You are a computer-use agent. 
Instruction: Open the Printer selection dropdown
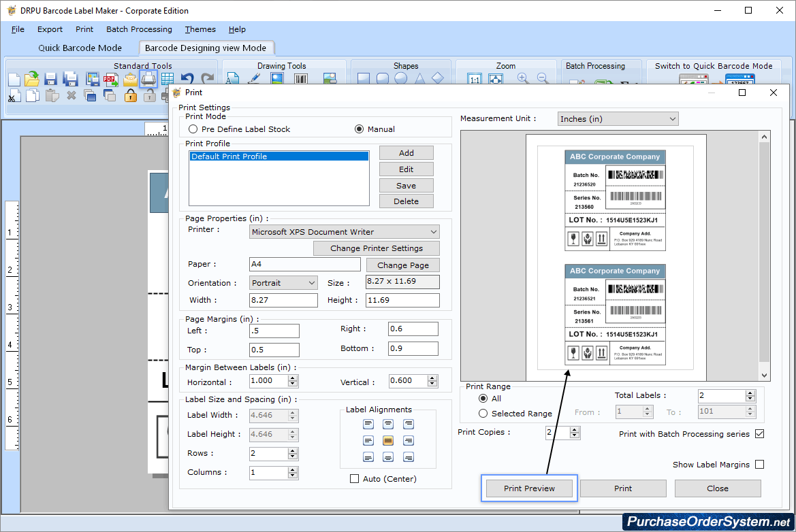click(x=433, y=231)
